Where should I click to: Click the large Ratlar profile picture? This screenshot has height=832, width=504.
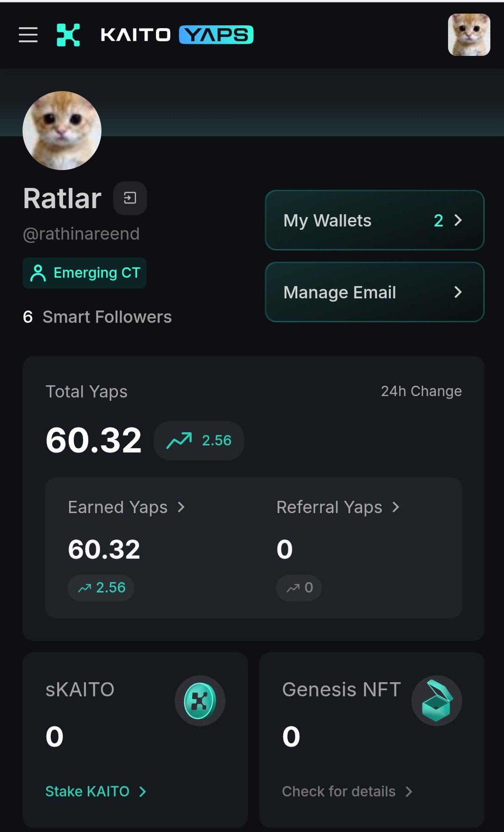tap(62, 131)
